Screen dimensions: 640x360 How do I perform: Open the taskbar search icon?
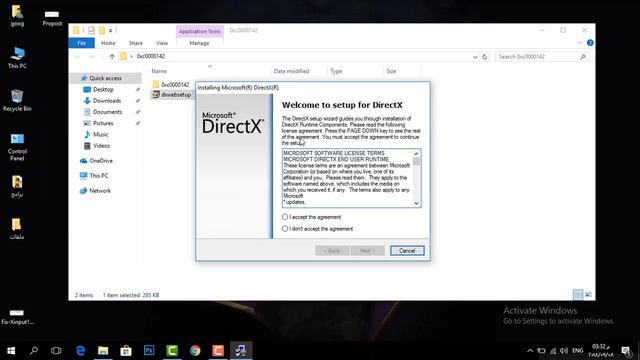[34, 350]
